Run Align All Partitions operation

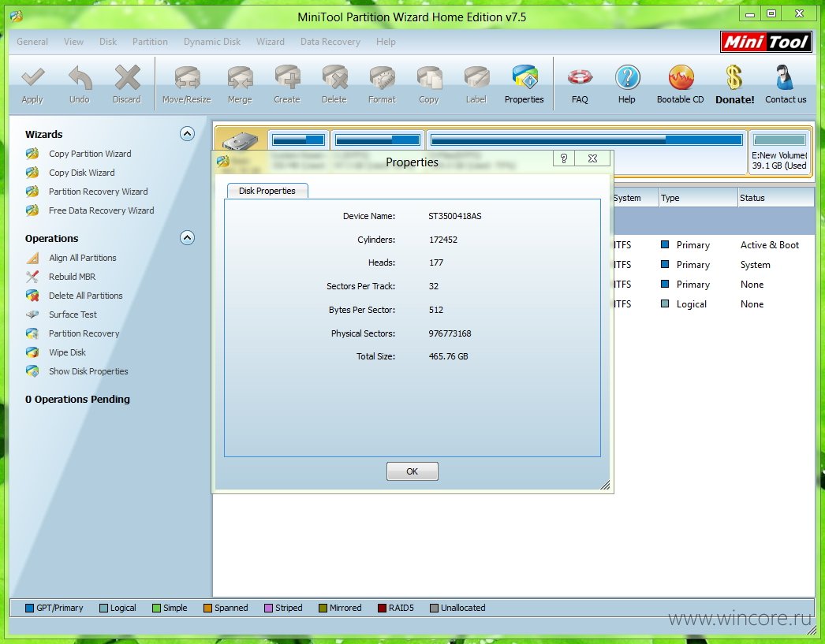click(x=83, y=258)
